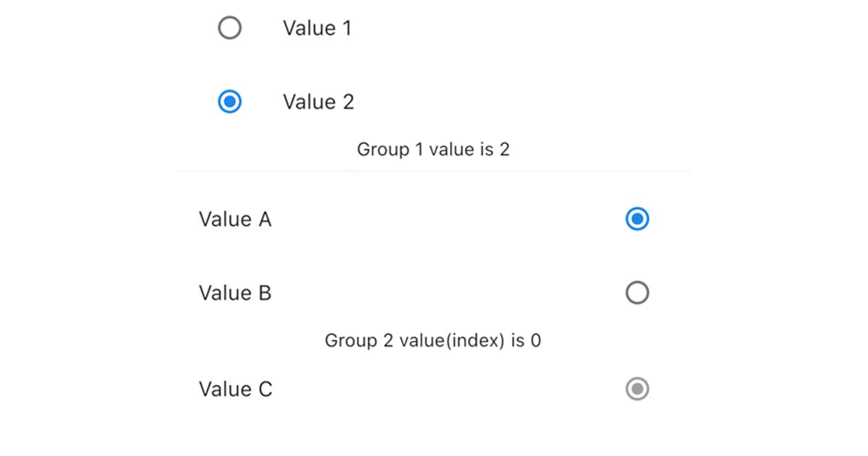Select the unselected Value B radio button

coord(637,293)
